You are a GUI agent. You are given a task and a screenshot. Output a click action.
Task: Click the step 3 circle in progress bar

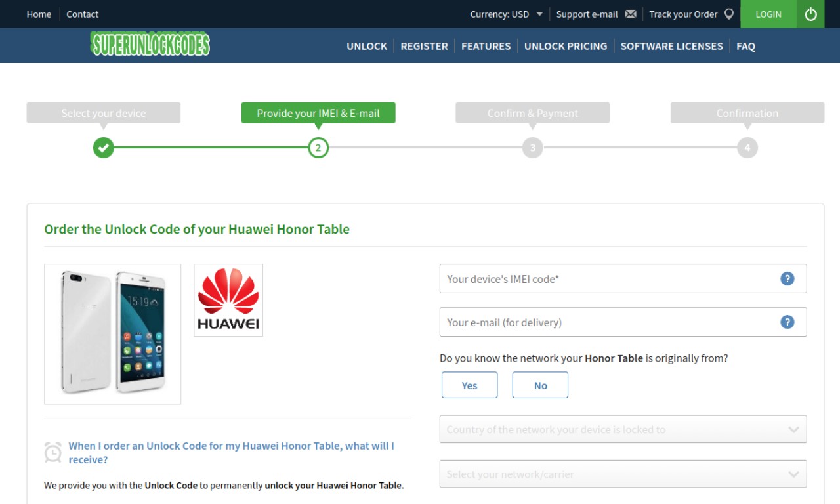tap(533, 148)
